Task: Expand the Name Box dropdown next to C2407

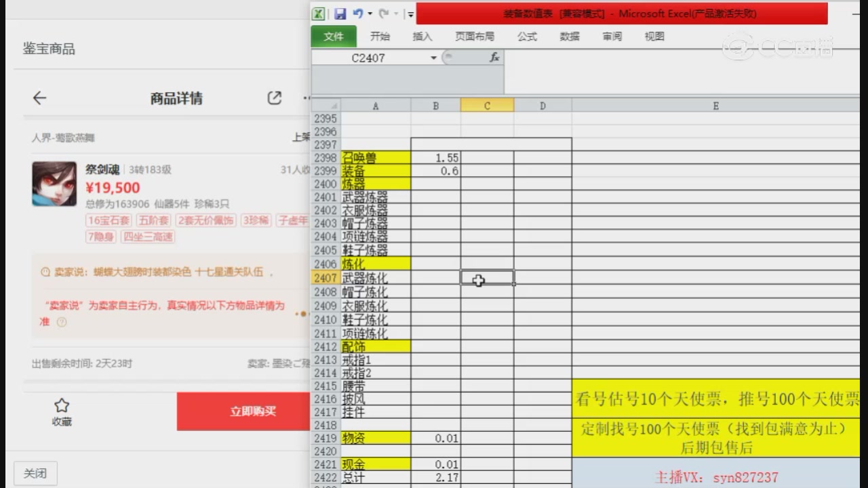Action: pos(433,58)
